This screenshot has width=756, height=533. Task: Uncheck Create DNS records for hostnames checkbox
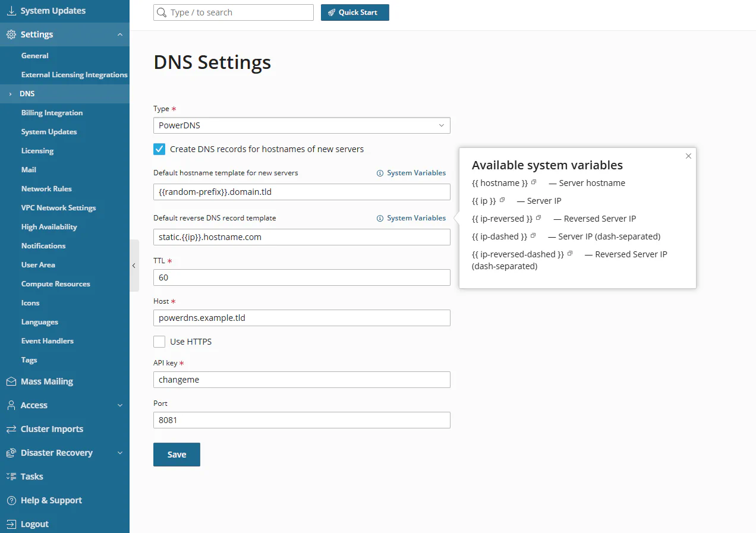tap(159, 149)
